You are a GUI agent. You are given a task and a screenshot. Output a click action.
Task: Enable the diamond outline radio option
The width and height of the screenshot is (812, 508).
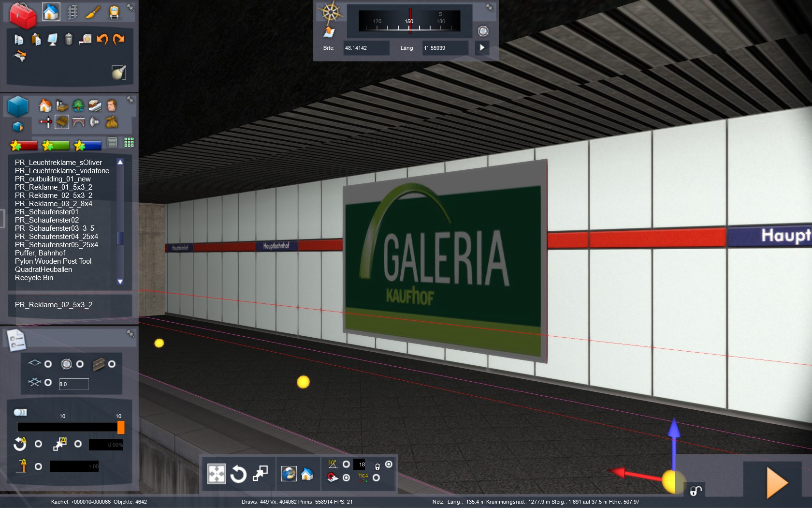(48, 364)
